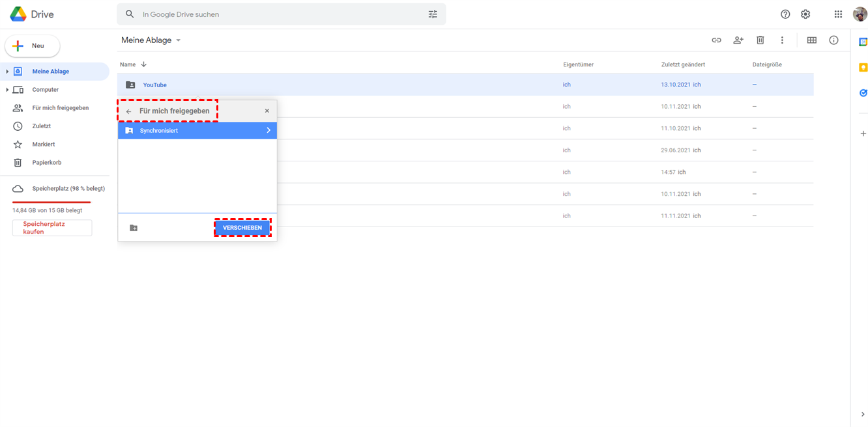Screen dimensions: 868x427
Task: Go to Papierkorb in the sidebar
Action: [x=46, y=163]
